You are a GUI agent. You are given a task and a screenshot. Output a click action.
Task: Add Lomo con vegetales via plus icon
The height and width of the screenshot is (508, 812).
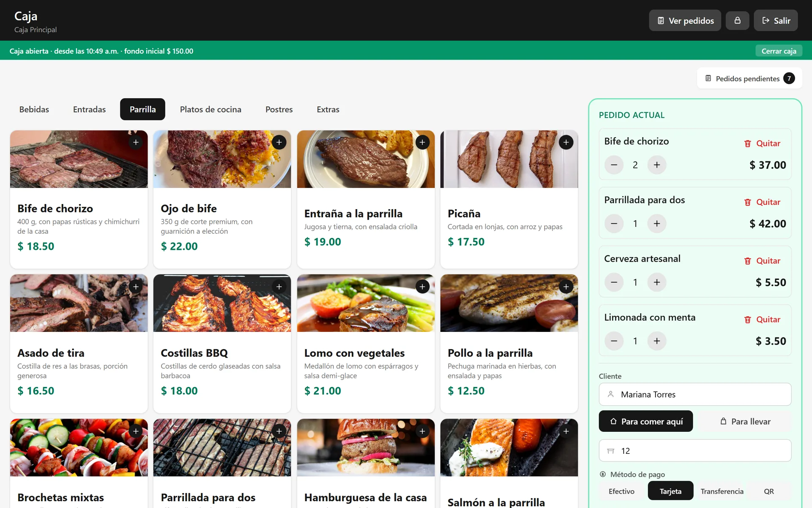pyautogui.click(x=422, y=287)
